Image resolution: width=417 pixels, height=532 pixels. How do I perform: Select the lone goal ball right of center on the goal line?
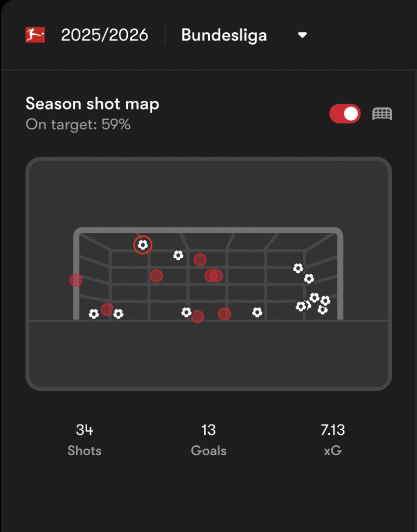click(x=257, y=312)
